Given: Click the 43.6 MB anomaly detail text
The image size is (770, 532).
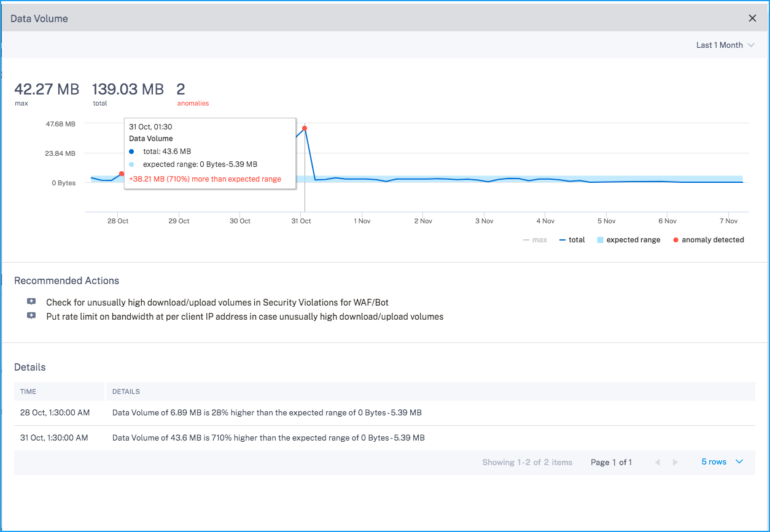Looking at the screenshot, I should click(x=268, y=438).
